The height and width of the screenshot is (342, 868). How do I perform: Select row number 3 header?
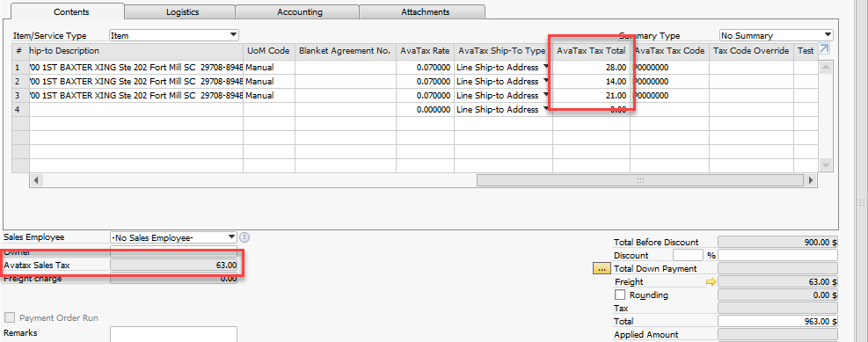click(20, 95)
